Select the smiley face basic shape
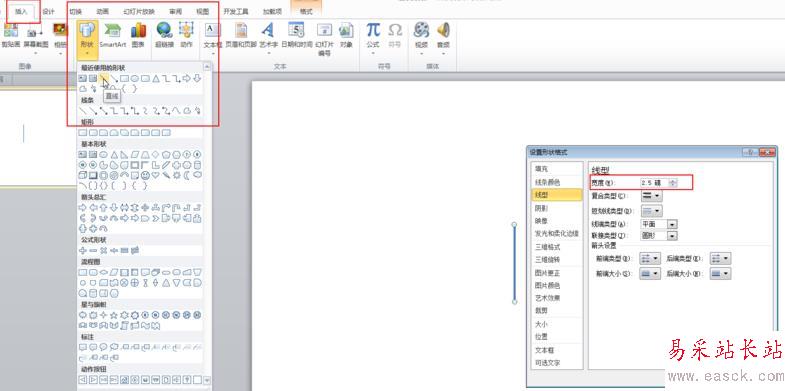Screen dimensions: 785x391 coord(145,175)
